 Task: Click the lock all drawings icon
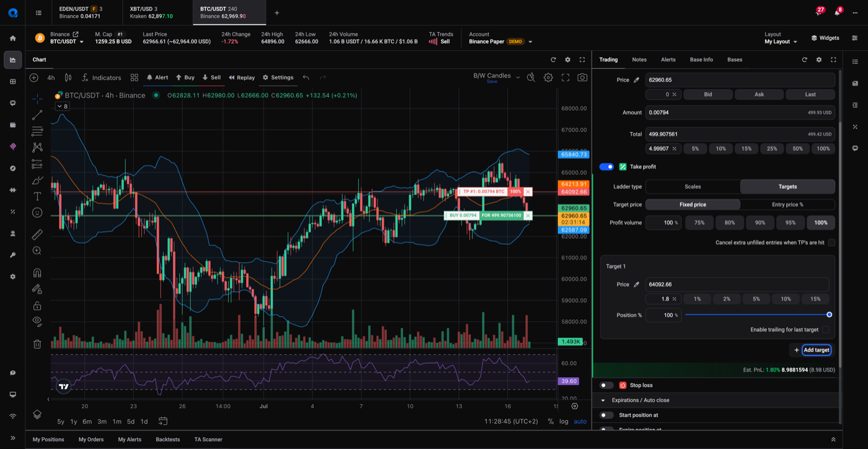37,305
